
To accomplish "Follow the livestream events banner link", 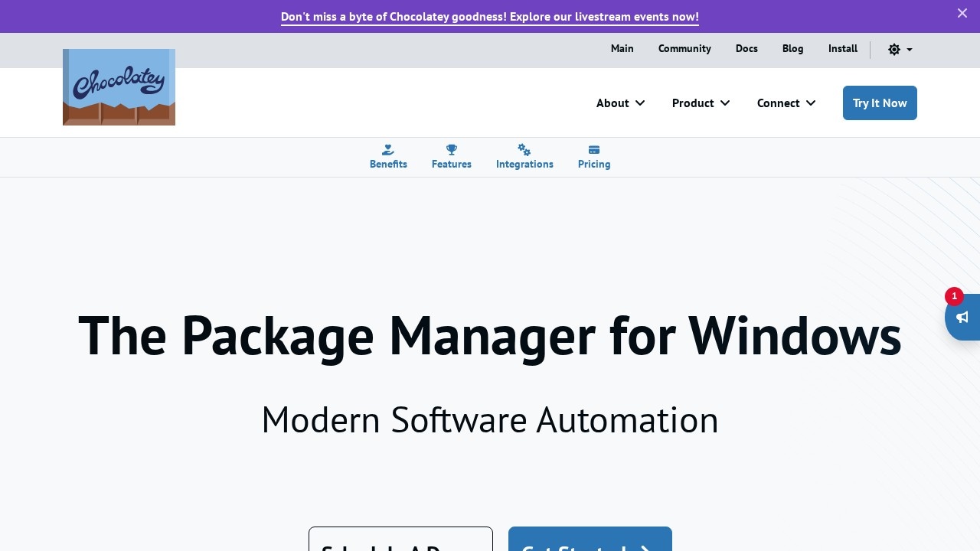I will pyautogui.click(x=490, y=17).
